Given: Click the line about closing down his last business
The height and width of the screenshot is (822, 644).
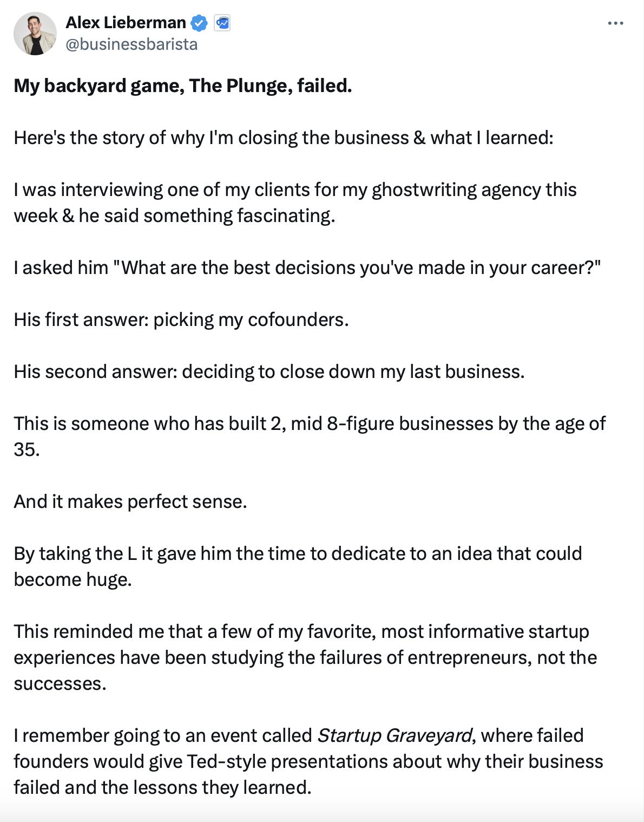Looking at the screenshot, I should tap(269, 372).
